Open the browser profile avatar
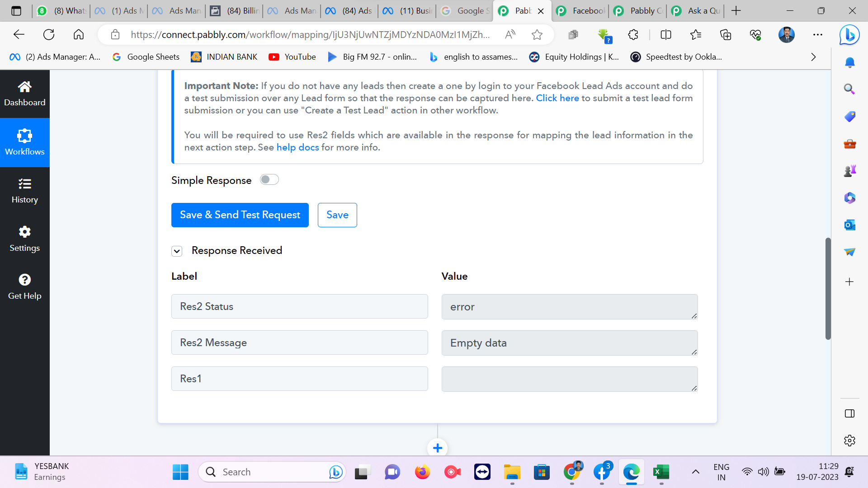Viewport: 868px width, 488px height. (x=787, y=35)
